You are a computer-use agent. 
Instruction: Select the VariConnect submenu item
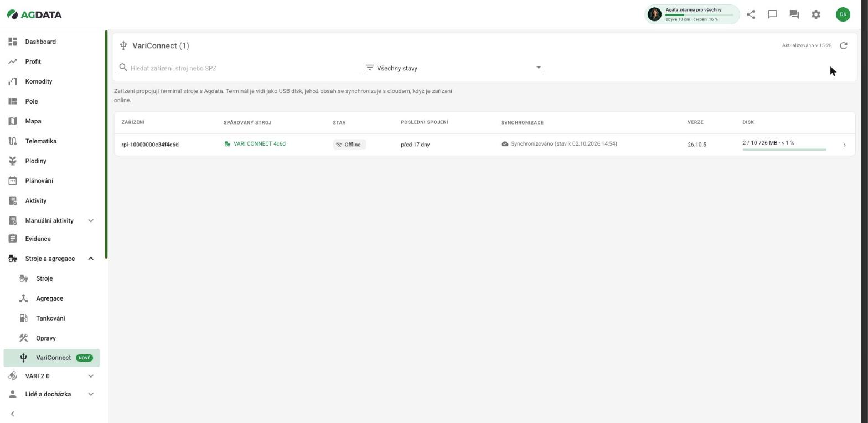[x=51, y=358]
